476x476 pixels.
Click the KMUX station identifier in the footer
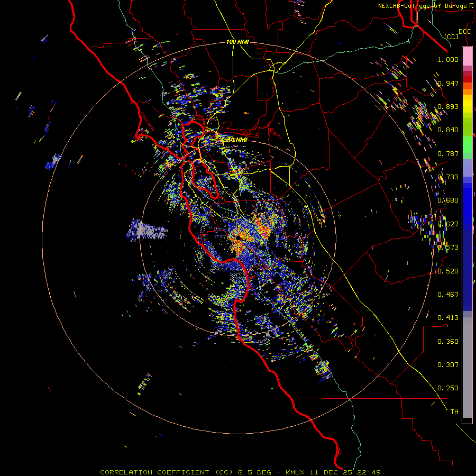(x=295, y=472)
